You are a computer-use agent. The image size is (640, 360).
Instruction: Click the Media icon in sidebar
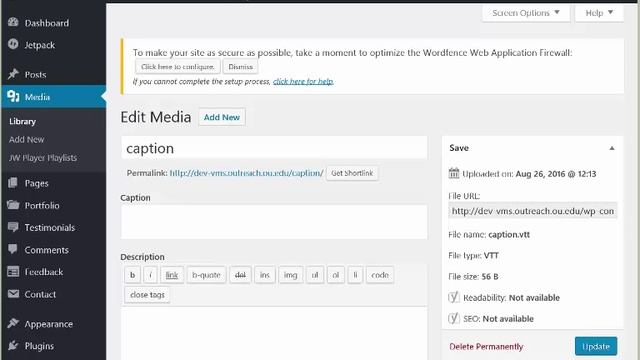pyautogui.click(x=13, y=96)
